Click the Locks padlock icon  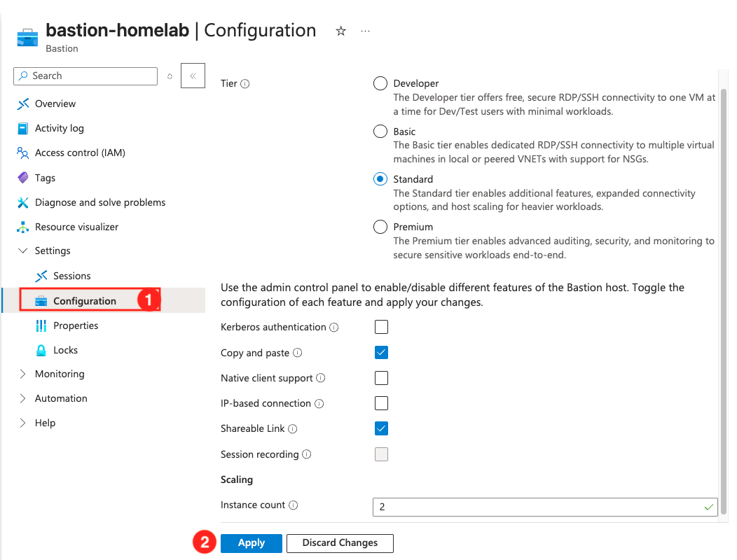[41, 350]
